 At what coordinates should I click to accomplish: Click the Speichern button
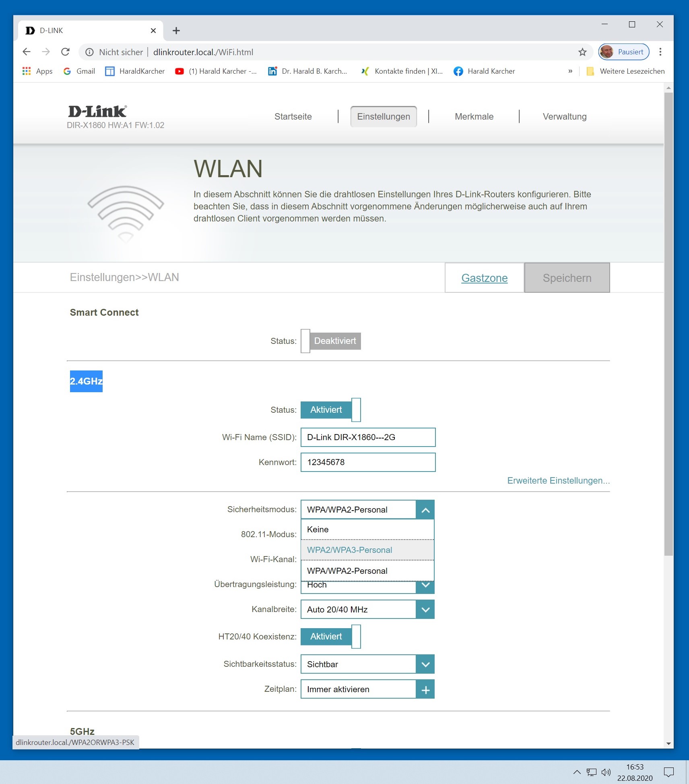[567, 278]
